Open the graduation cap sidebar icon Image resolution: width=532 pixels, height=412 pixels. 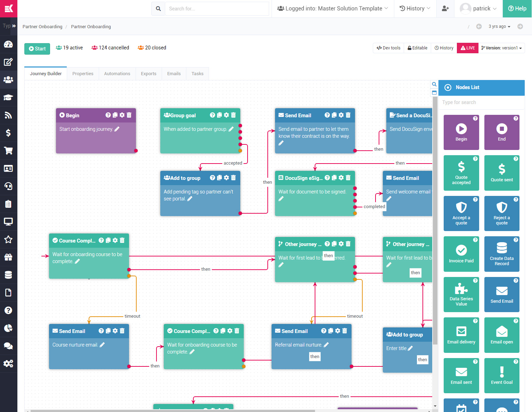click(x=8, y=97)
